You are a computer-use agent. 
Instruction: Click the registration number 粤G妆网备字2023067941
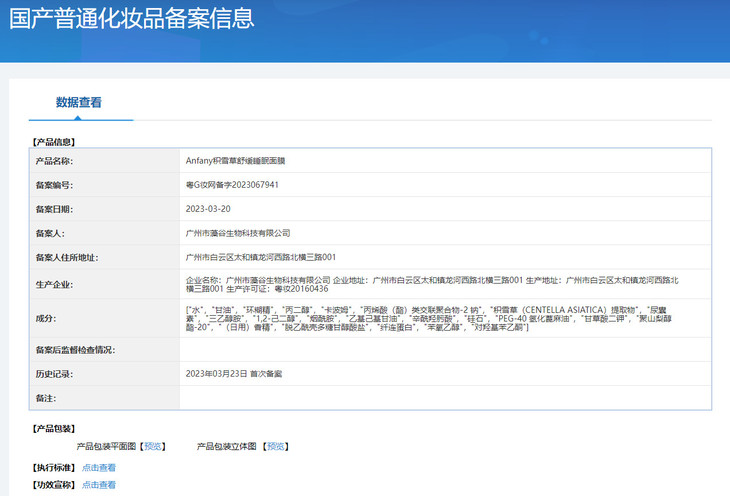232,185
